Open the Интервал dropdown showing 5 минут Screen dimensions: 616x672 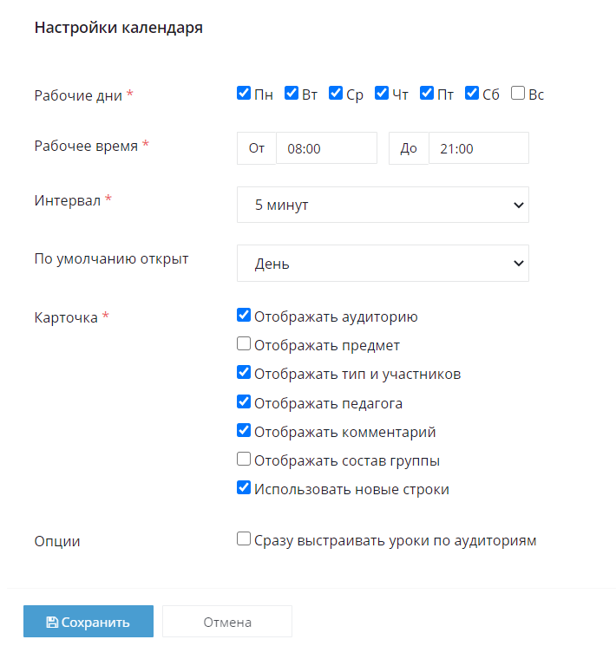(383, 205)
